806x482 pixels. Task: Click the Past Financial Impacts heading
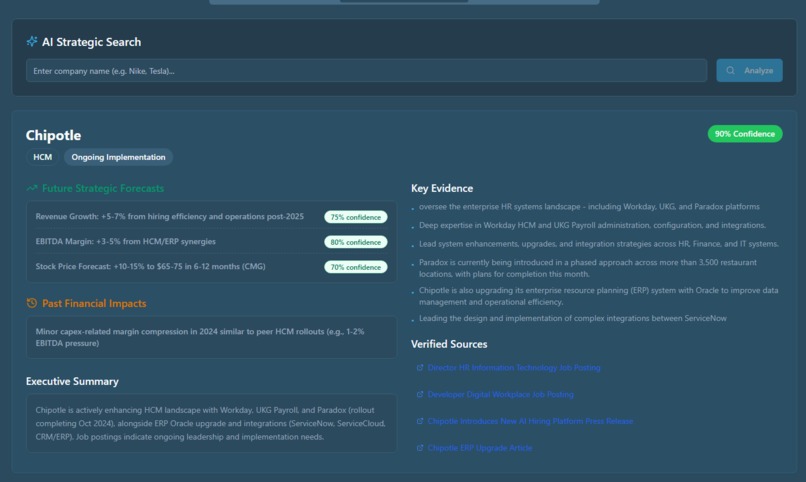[x=94, y=304]
